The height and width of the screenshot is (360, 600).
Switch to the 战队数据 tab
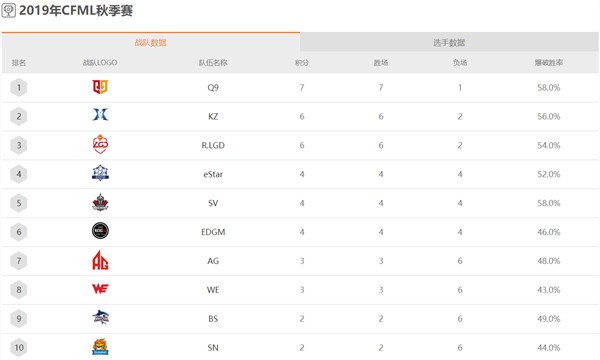[x=151, y=42]
